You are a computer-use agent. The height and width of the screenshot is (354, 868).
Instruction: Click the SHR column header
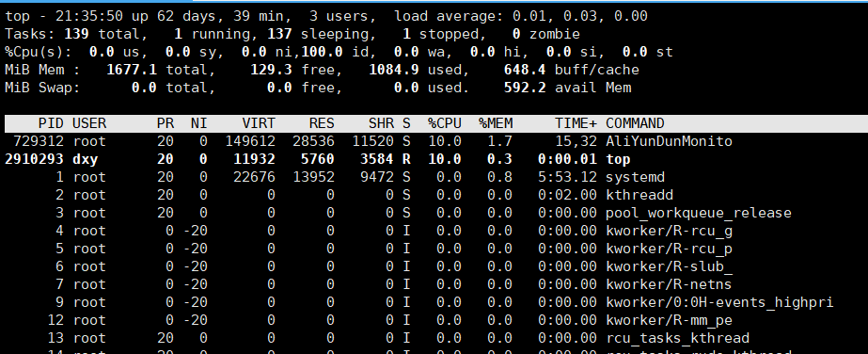pyautogui.click(x=381, y=123)
